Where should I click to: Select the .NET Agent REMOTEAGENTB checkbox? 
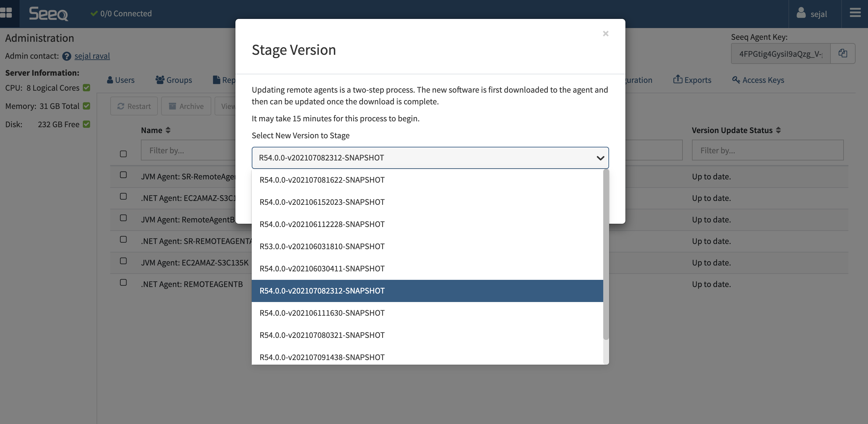[x=123, y=282]
